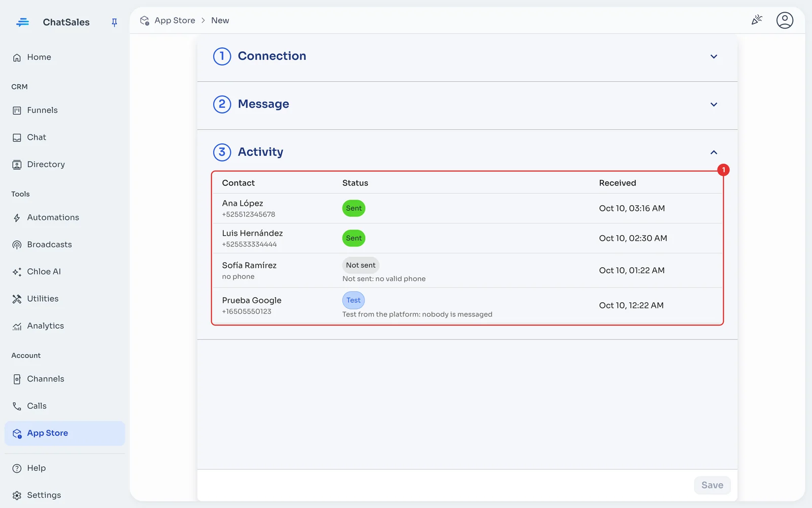This screenshot has width=812, height=508.
Task: Click the Connection step heading
Action: tap(272, 56)
